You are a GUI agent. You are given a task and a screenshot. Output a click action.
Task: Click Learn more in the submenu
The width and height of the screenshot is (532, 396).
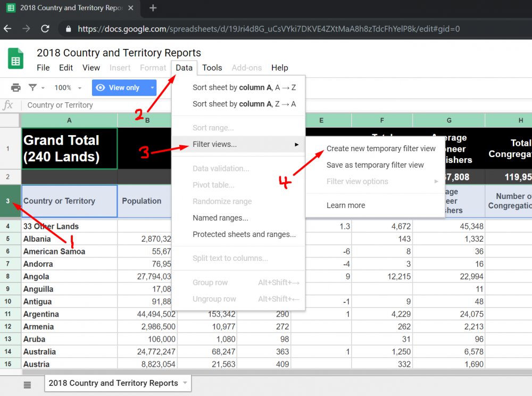point(346,205)
